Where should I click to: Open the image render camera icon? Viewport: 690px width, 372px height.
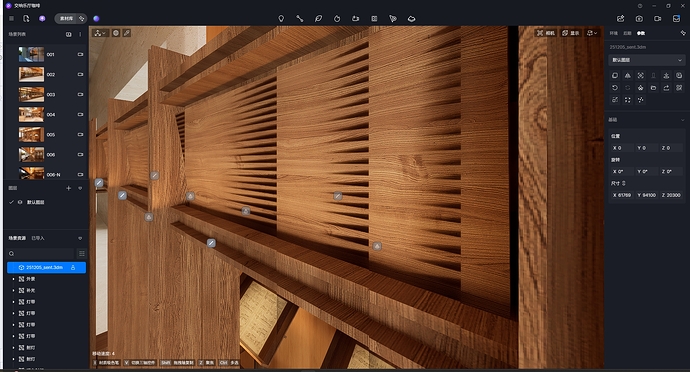coord(639,18)
